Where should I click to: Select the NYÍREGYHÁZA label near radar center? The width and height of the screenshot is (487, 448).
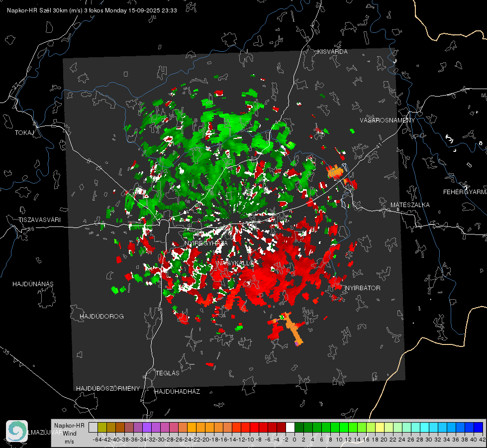point(206,243)
